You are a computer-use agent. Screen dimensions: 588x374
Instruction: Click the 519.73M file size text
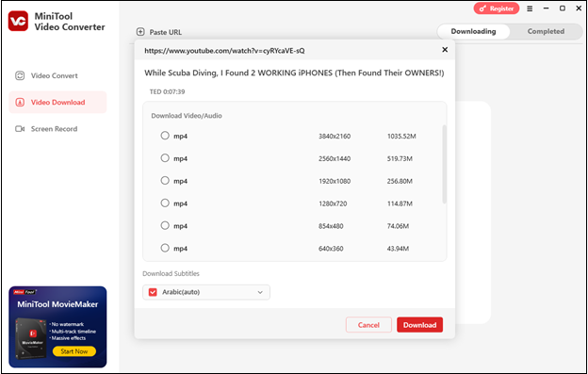[400, 159]
